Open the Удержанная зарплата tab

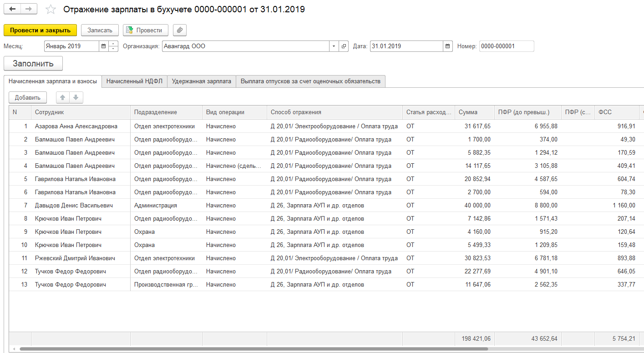[x=202, y=81]
